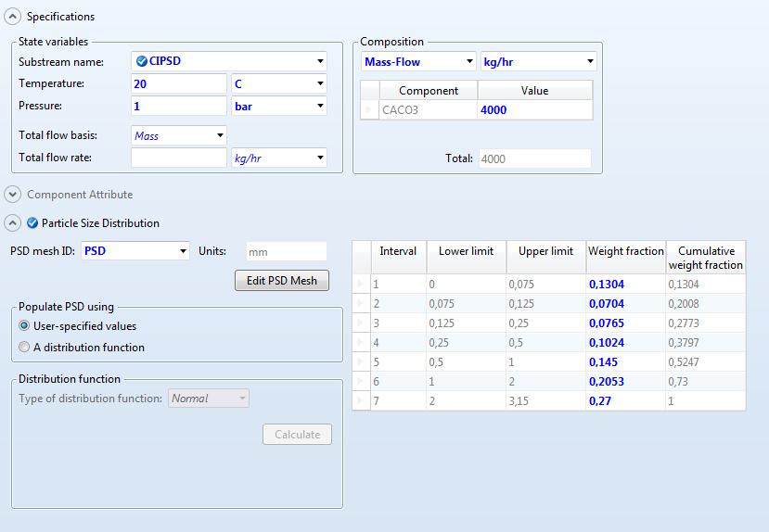Viewport: 769px width, 532px height.
Task: Click cumulative weight fraction cell 0,5247
Action: 706,362
